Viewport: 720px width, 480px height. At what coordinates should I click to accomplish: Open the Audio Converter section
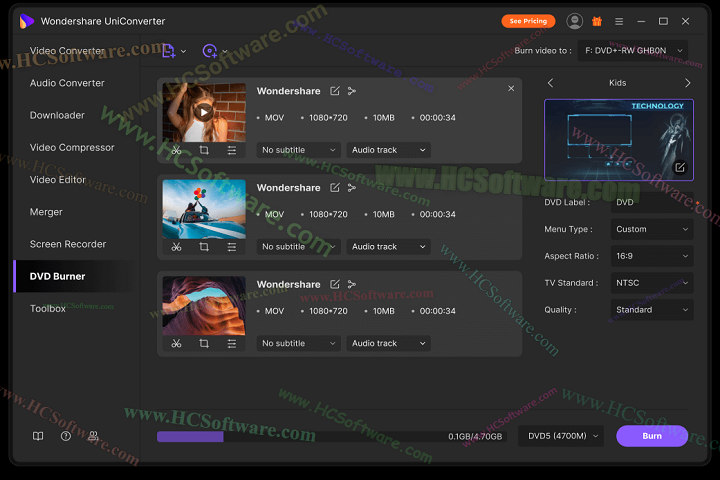67,83
